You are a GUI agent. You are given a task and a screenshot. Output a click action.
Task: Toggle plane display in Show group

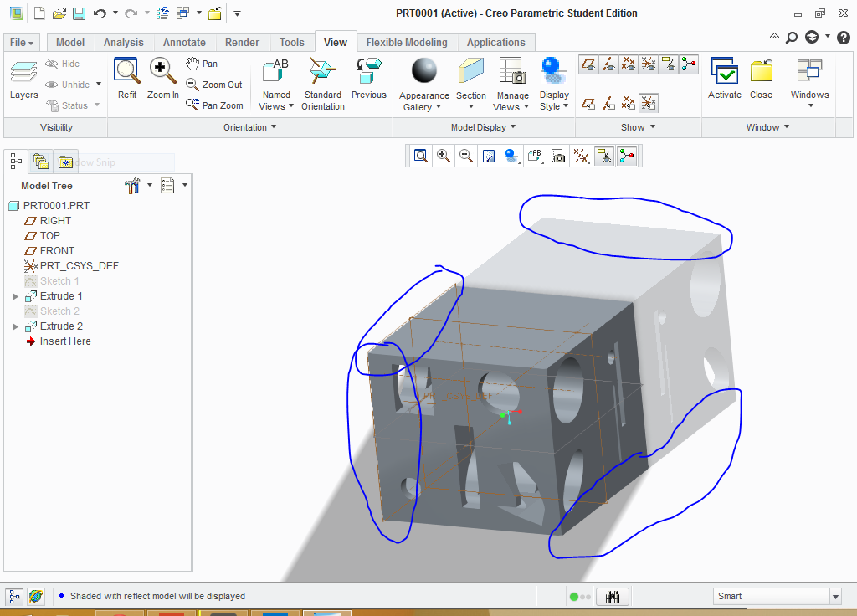click(x=588, y=64)
